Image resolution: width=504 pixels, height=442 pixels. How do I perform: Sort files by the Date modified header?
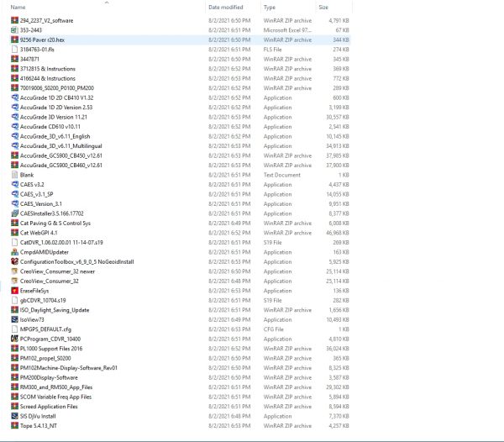click(x=226, y=7)
